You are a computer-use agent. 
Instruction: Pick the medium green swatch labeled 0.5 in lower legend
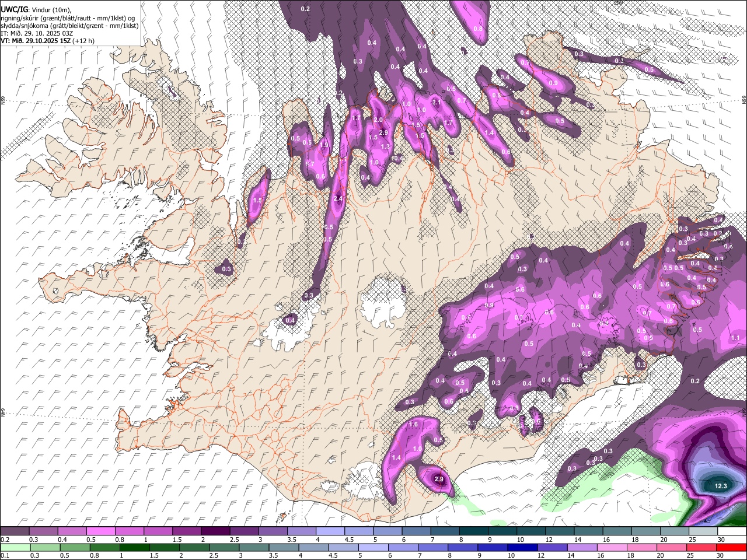point(75,547)
